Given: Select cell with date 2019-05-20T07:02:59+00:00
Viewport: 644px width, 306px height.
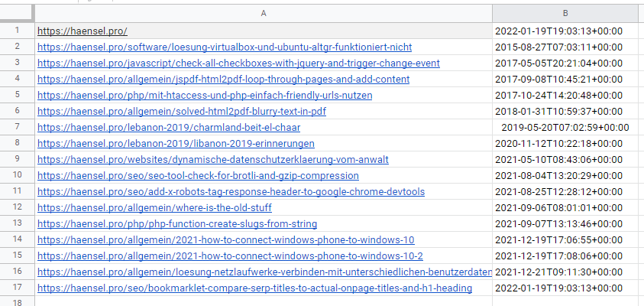Looking at the screenshot, I should coord(565,128).
